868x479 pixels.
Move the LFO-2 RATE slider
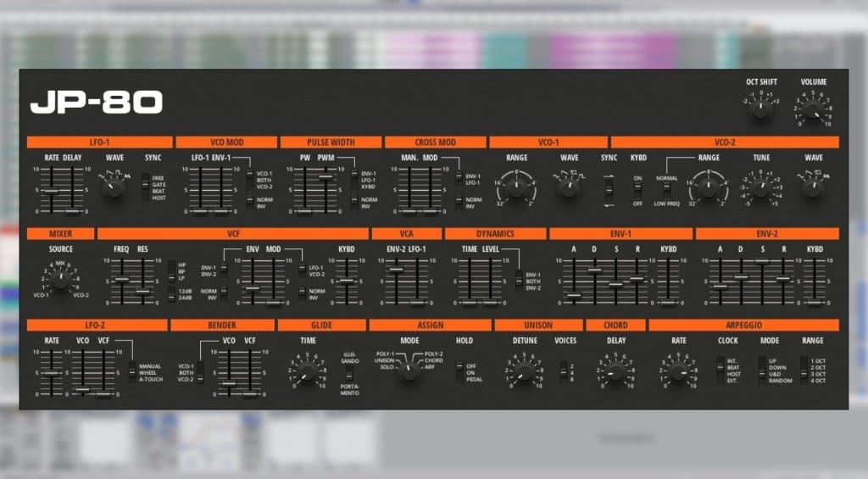[51, 373]
